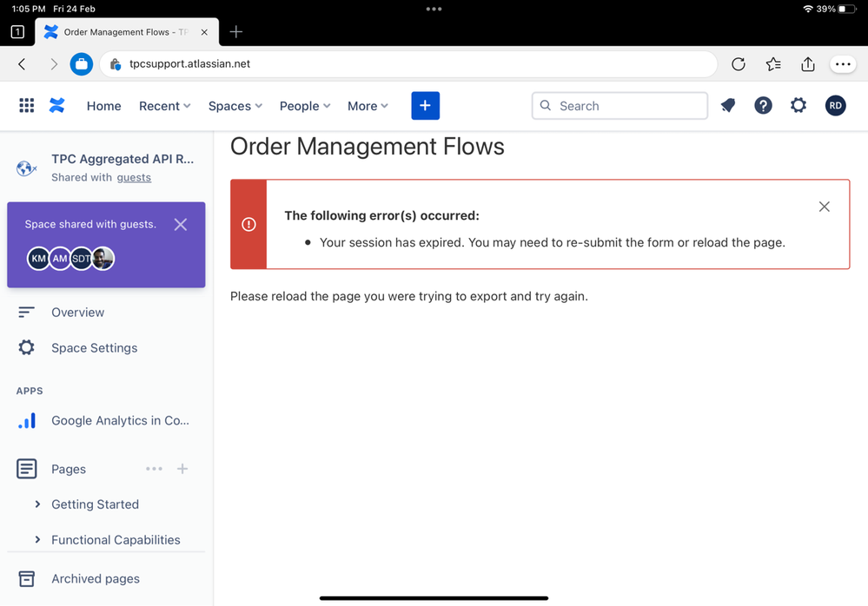Viewport: 868px width, 606px height.
Task: Open the Functional Capabilities page
Action: [x=116, y=540]
